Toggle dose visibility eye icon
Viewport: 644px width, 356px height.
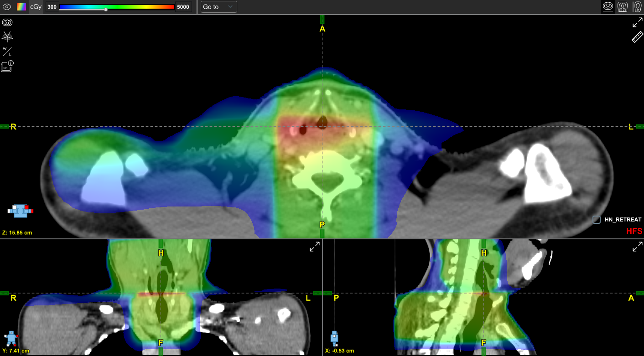point(7,7)
